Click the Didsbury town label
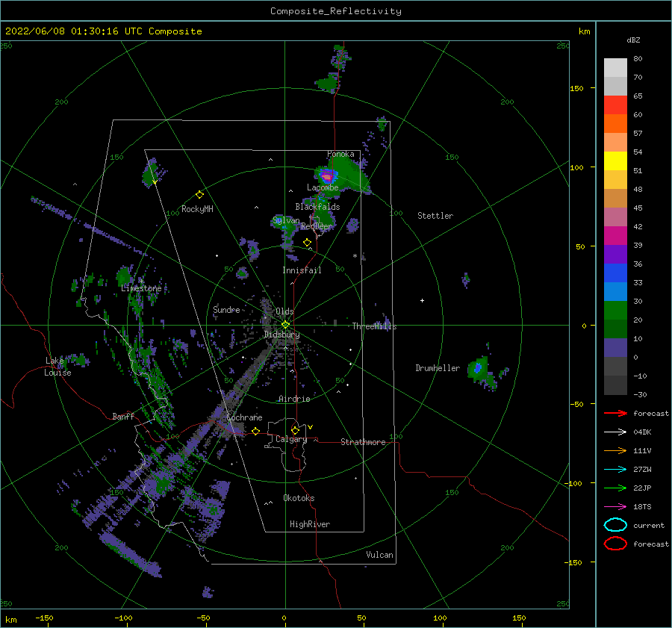Viewport: 672px width, 628px height. click(281, 335)
